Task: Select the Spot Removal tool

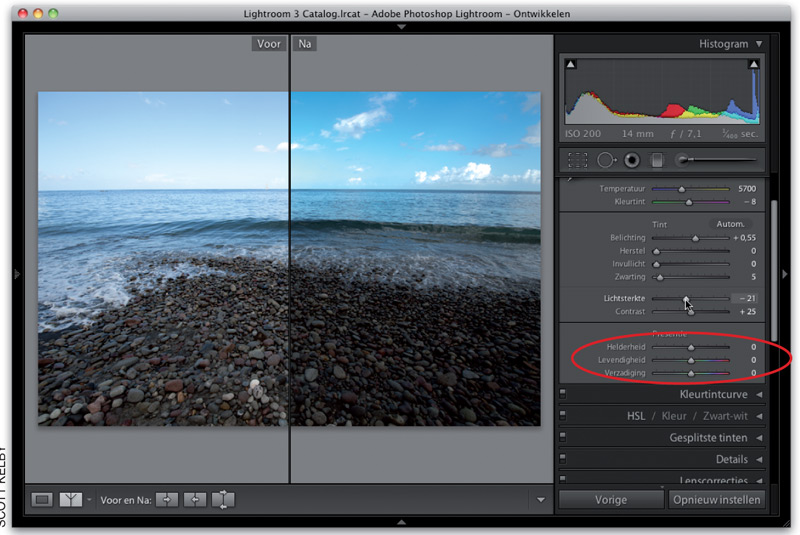Action: tap(606, 160)
